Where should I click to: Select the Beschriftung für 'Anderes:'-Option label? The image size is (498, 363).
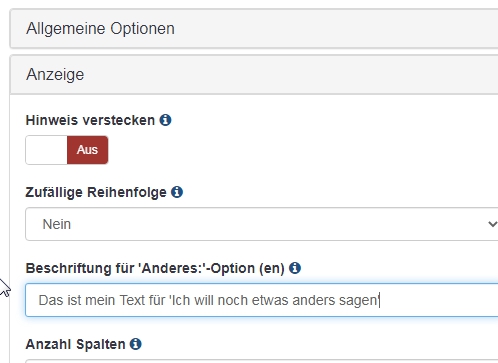click(x=155, y=268)
